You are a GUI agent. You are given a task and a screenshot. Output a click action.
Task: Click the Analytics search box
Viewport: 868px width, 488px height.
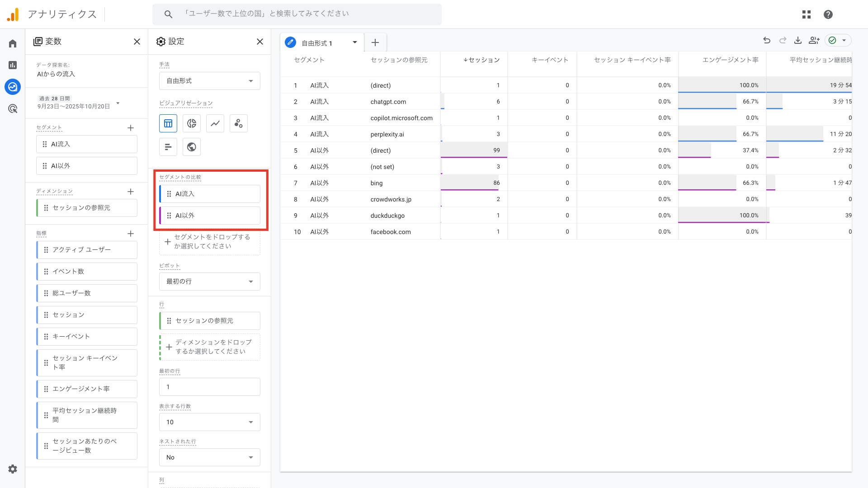coord(297,14)
